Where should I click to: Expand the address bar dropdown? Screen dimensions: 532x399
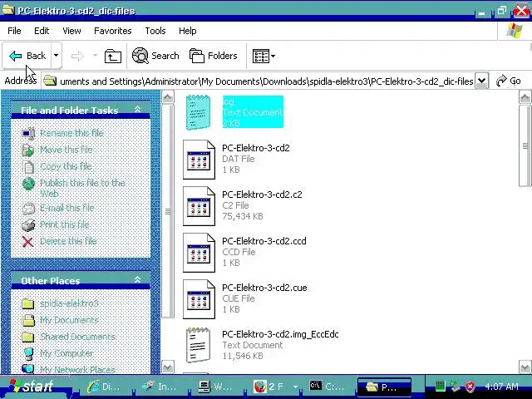(482, 81)
